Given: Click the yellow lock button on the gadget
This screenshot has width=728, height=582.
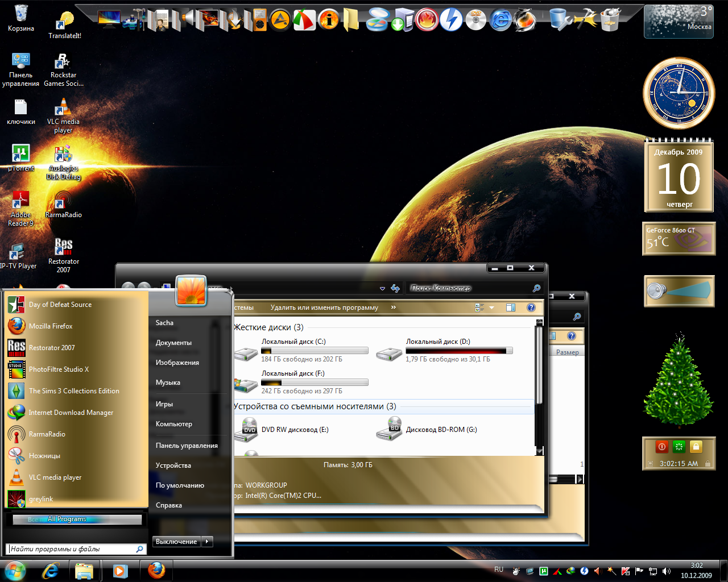Looking at the screenshot, I should pyautogui.click(x=696, y=447).
